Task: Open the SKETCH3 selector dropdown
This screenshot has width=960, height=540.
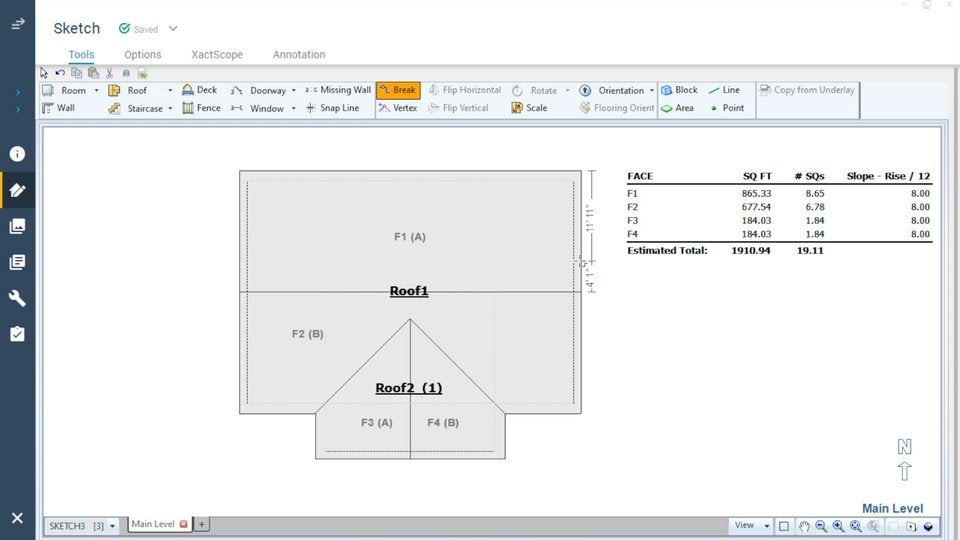Action: 112,526
